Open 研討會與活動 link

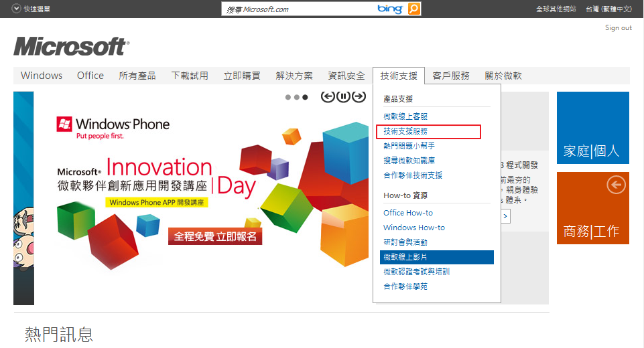point(405,242)
